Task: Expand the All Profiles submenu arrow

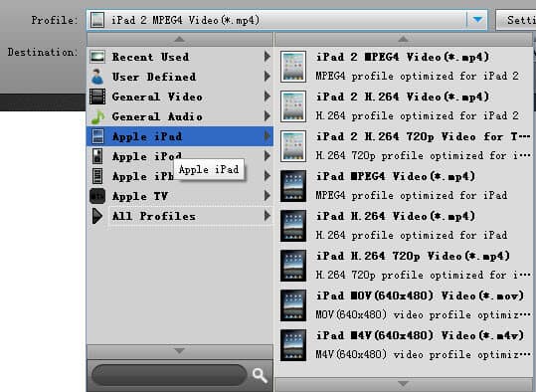Action: (268, 216)
